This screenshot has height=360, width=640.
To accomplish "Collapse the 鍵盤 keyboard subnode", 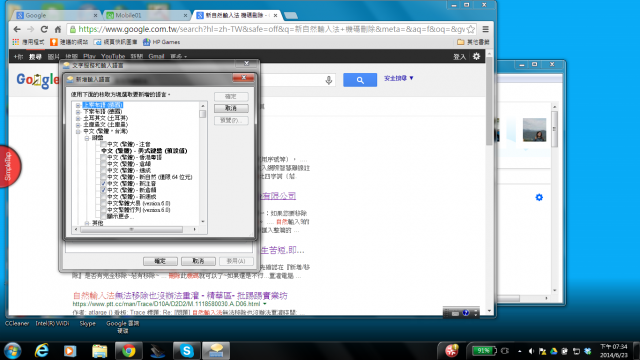I will [87, 138].
